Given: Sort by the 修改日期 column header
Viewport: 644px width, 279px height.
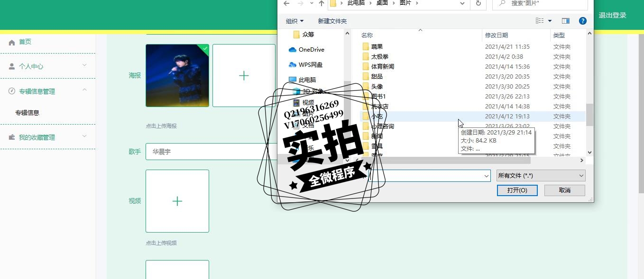Looking at the screenshot, I should [497, 35].
